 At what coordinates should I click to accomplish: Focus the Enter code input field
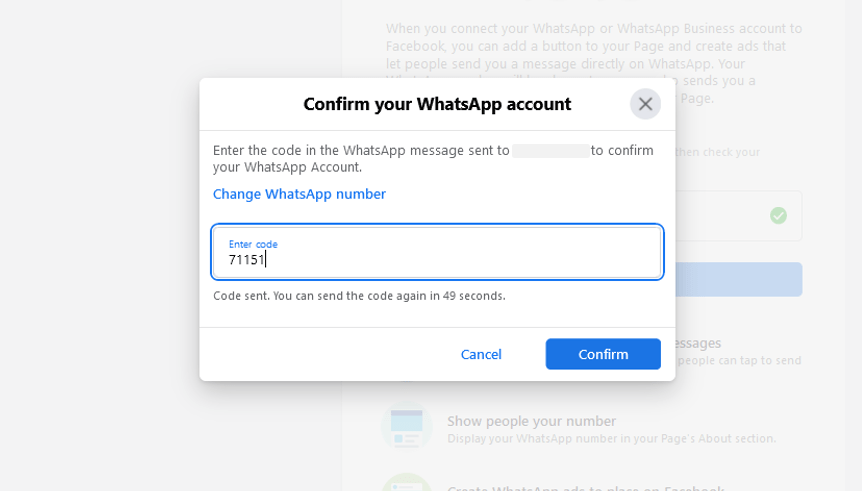437,259
